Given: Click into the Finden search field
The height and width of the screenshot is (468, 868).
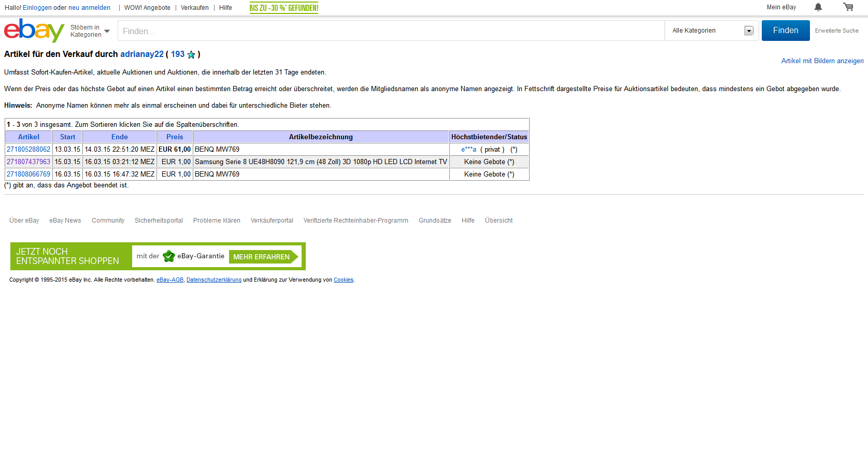Looking at the screenshot, I should click(x=391, y=31).
